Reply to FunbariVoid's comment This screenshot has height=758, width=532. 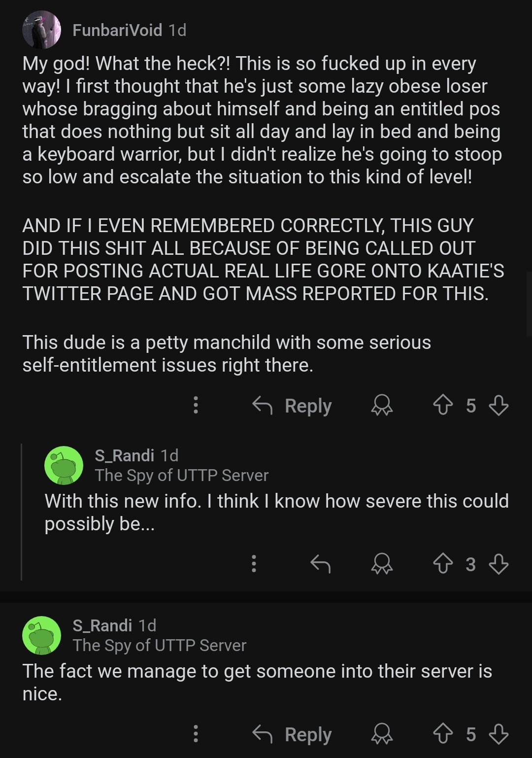(293, 406)
